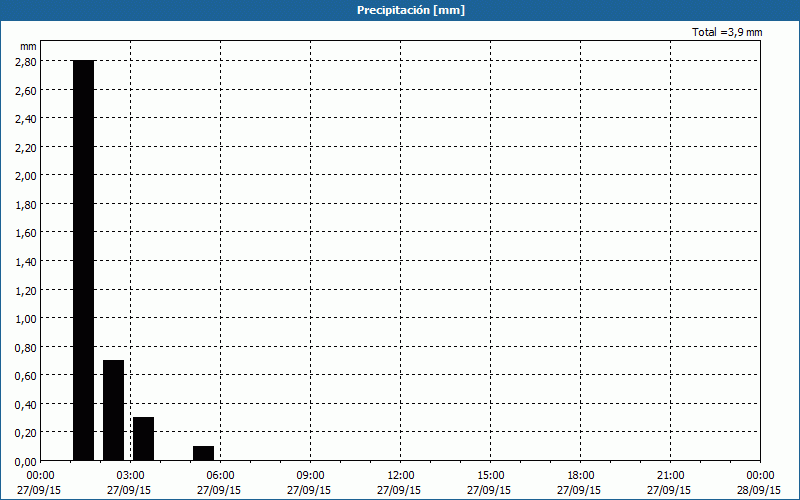This screenshot has width=800, height=500.
Task: Select the 18:00 time axis label
Action: click(581, 476)
